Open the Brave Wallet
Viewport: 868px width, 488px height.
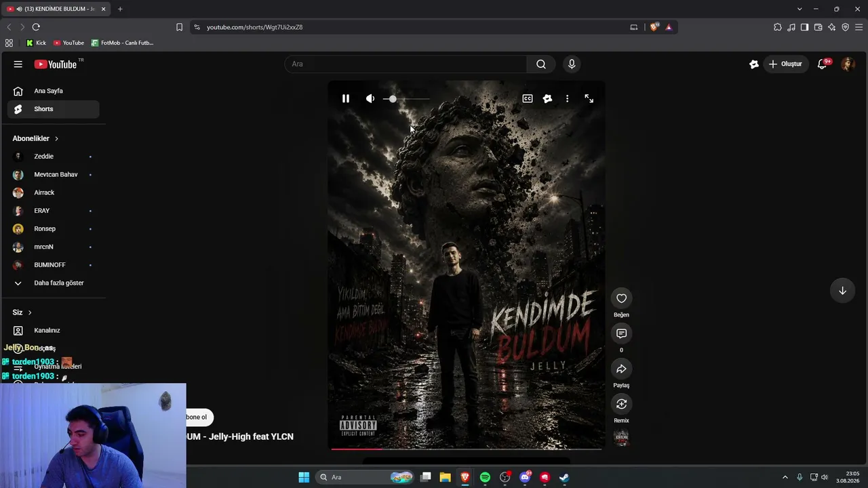pyautogui.click(x=818, y=27)
